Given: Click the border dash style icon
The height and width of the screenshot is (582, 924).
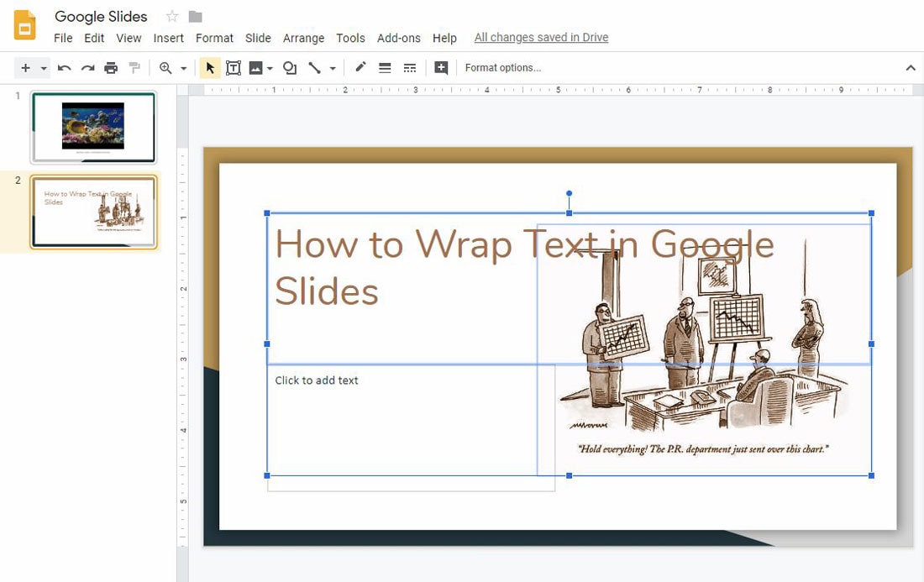Looking at the screenshot, I should [x=410, y=68].
